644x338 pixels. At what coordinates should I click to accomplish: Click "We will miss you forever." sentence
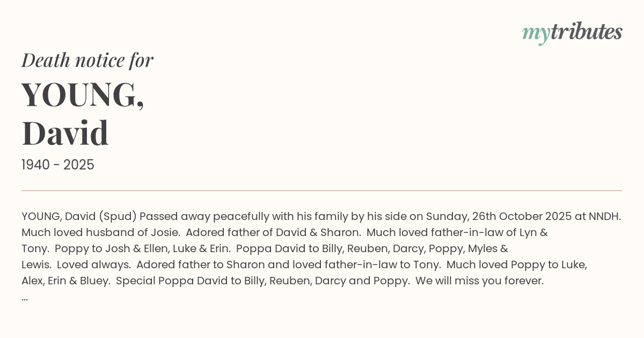[479, 281]
